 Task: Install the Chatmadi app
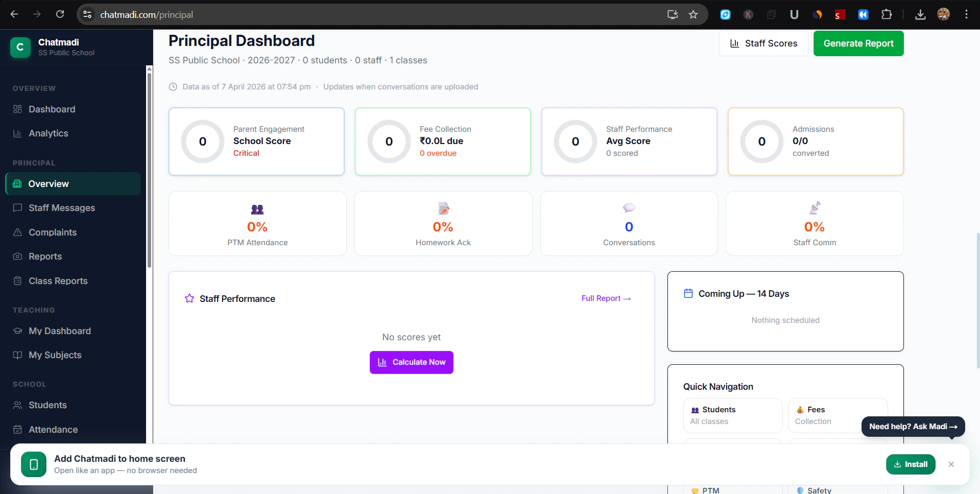(911, 464)
